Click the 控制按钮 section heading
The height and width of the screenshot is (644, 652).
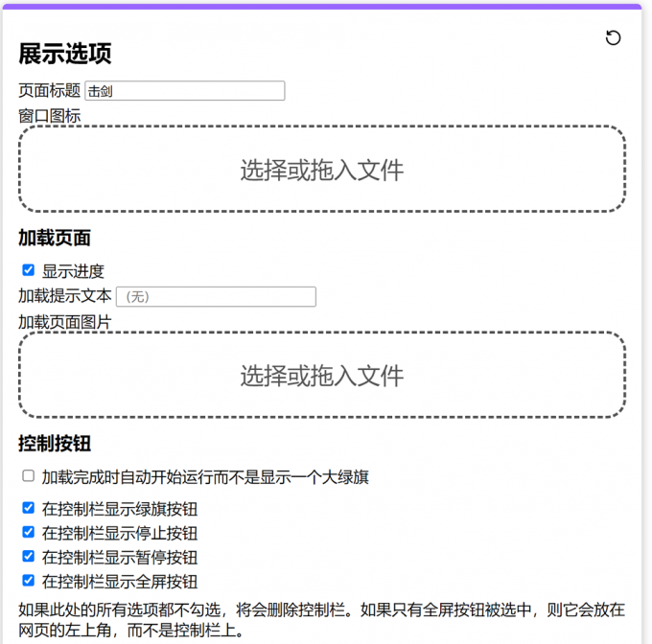click(x=55, y=444)
